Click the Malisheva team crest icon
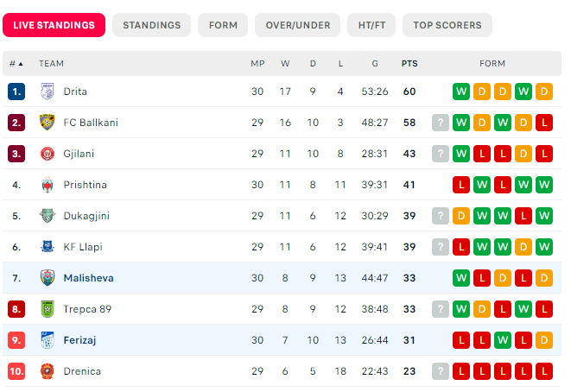 (48, 278)
